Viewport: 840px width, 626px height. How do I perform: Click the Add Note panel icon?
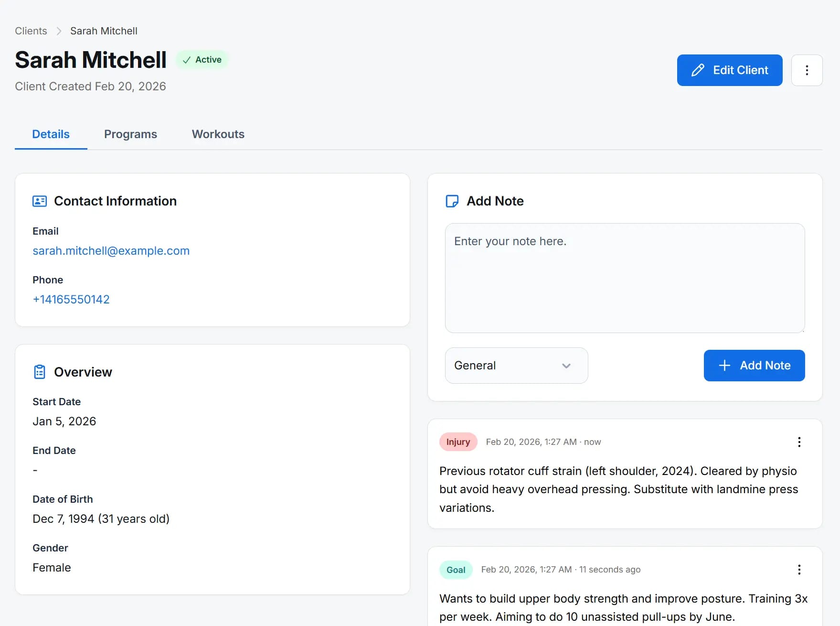pos(452,201)
